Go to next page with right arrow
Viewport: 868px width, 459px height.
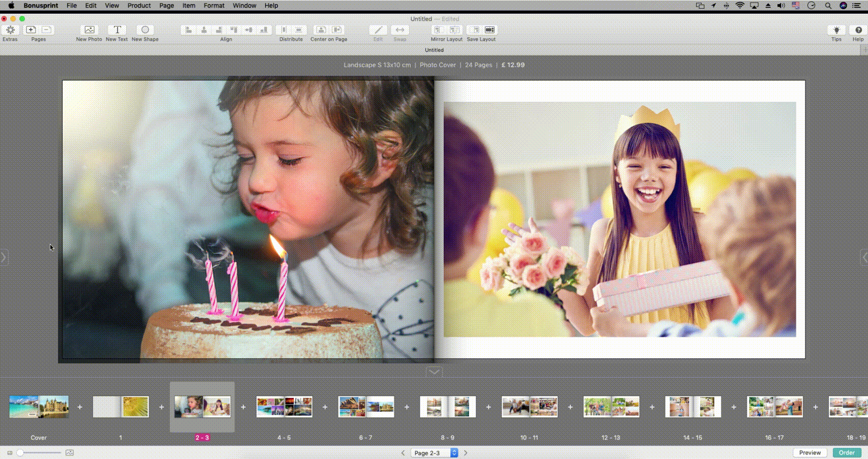click(x=466, y=452)
